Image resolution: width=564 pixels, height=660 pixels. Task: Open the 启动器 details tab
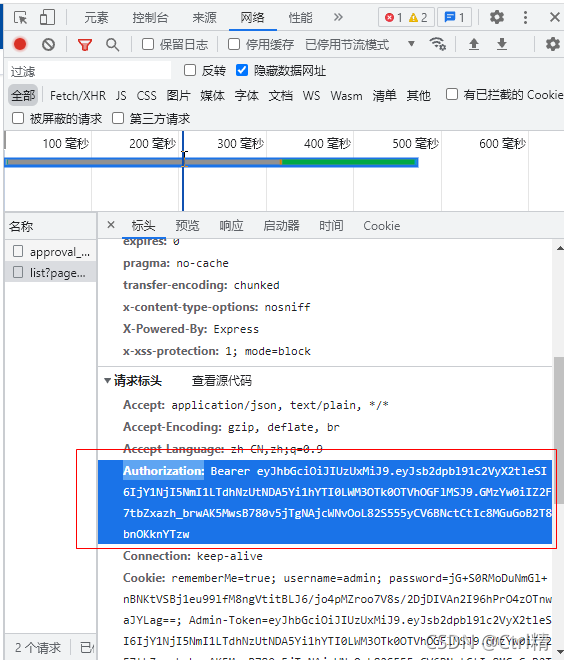tap(281, 226)
